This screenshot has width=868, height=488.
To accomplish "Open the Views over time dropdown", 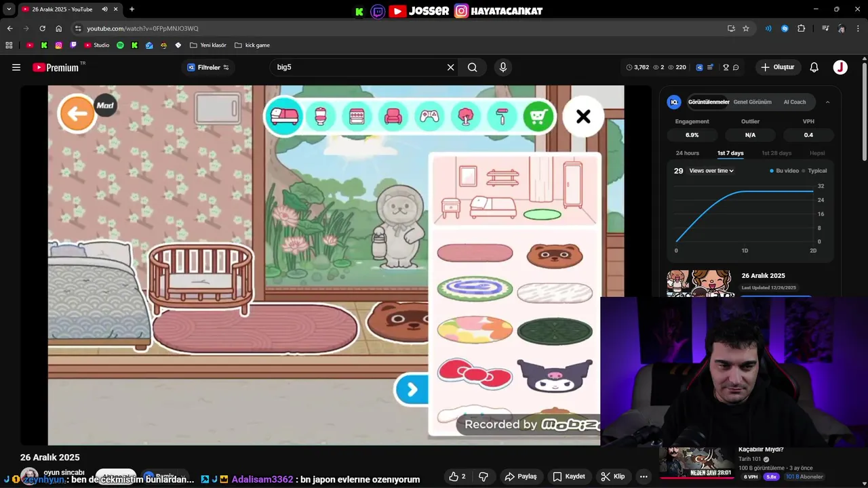I will pos(711,171).
